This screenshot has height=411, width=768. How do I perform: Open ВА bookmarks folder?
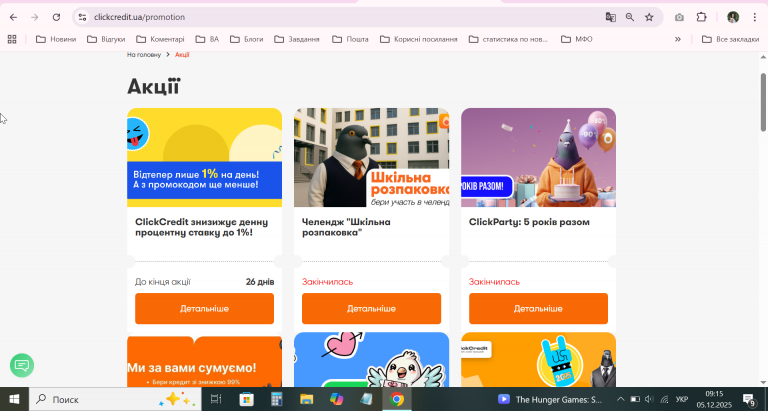pos(207,39)
